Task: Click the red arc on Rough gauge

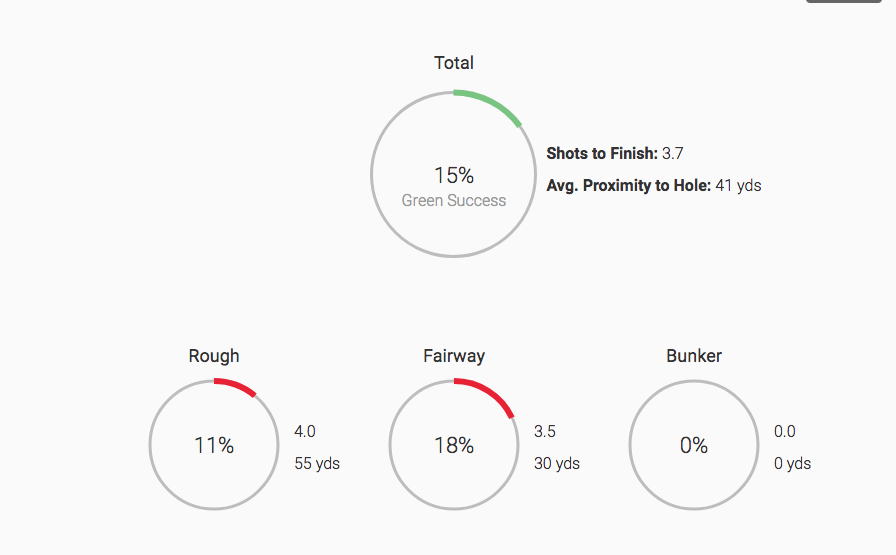Action: click(x=237, y=385)
